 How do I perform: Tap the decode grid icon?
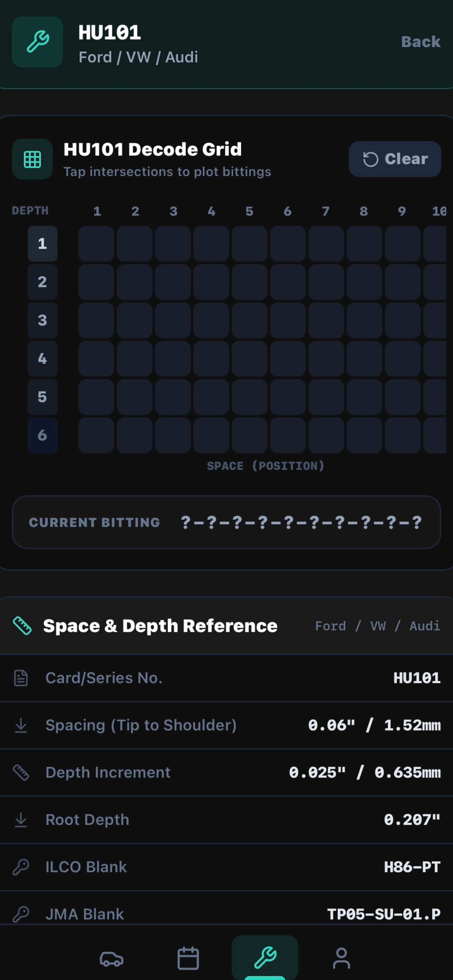(32, 159)
